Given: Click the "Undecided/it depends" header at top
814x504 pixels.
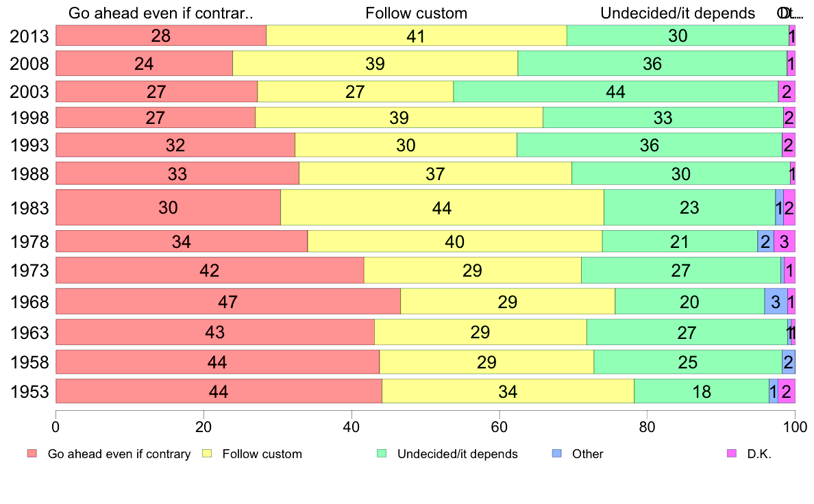Looking at the screenshot, I should pyautogui.click(x=678, y=13).
